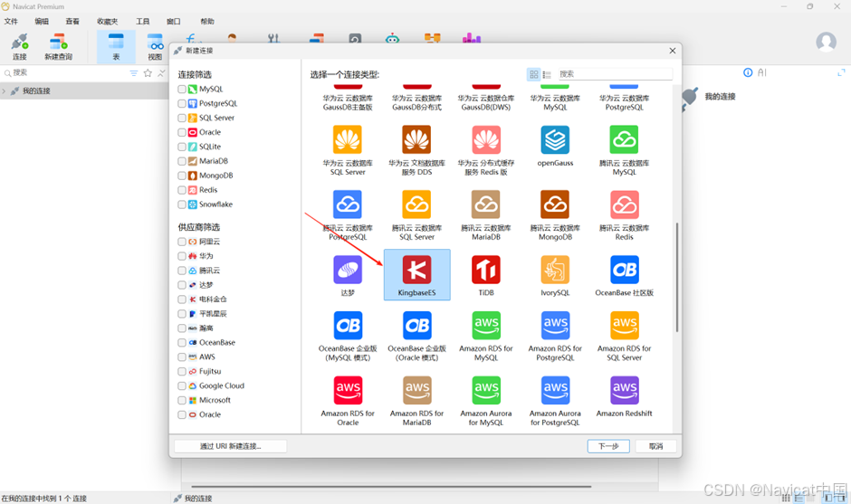Open the 工具 menu

[143, 21]
